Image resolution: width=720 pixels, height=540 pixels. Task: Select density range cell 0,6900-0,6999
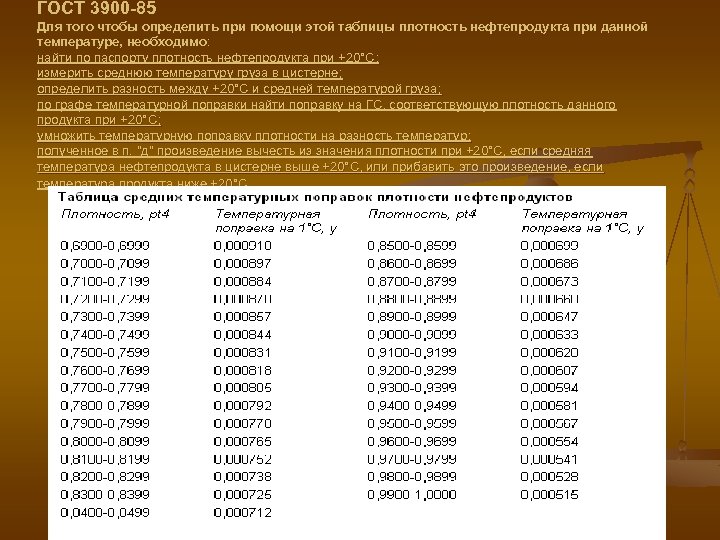pyautogui.click(x=105, y=246)
